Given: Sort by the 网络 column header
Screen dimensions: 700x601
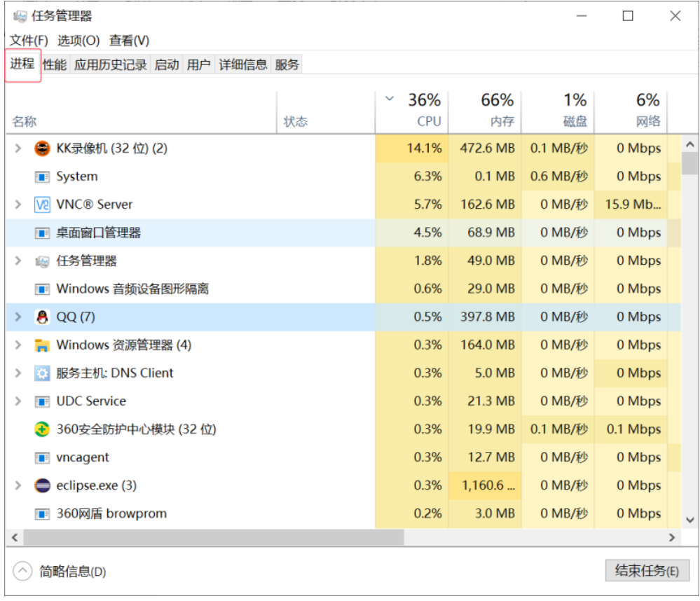Looking at the screenshot, I should (x=631, y=111).
